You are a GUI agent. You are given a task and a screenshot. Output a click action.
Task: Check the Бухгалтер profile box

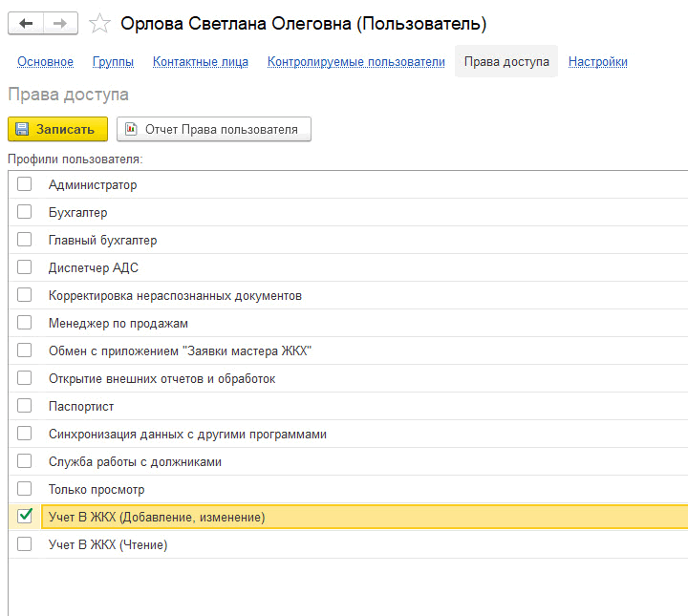click(25, 212)
